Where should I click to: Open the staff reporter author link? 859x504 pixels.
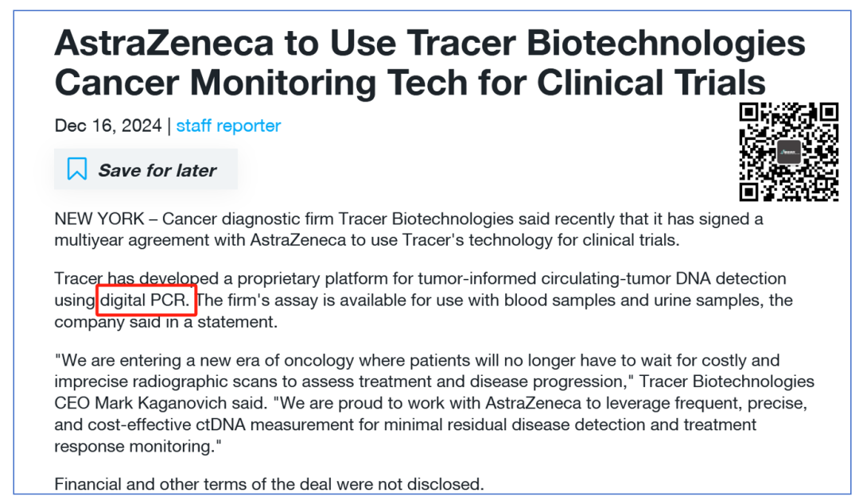[228, 126]
